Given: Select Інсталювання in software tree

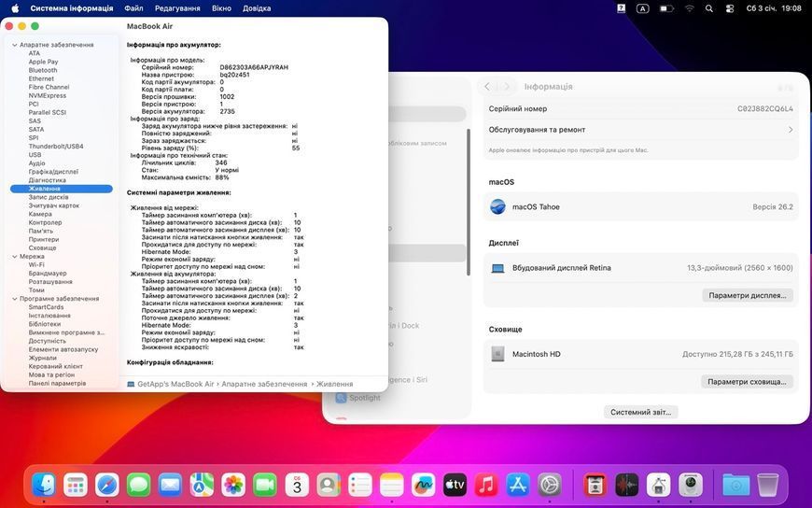Looking at the screenshot, I should click(x=49, y=316).
